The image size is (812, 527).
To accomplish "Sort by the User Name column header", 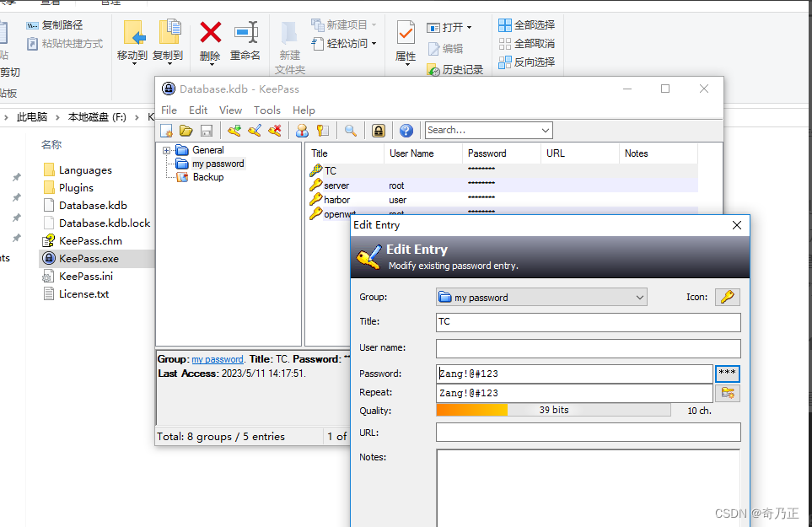I will click(423, 153).
